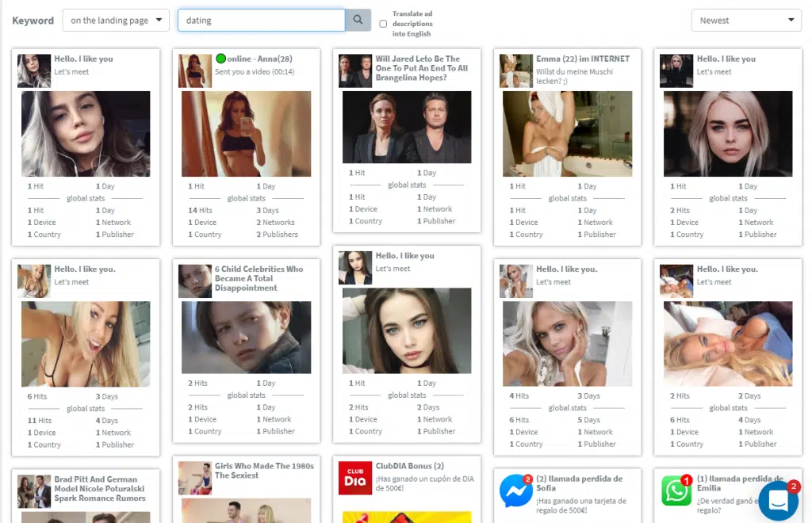Click large image of Jared Leto ad
The image size is (812, 523).
(x=407, y=128)
